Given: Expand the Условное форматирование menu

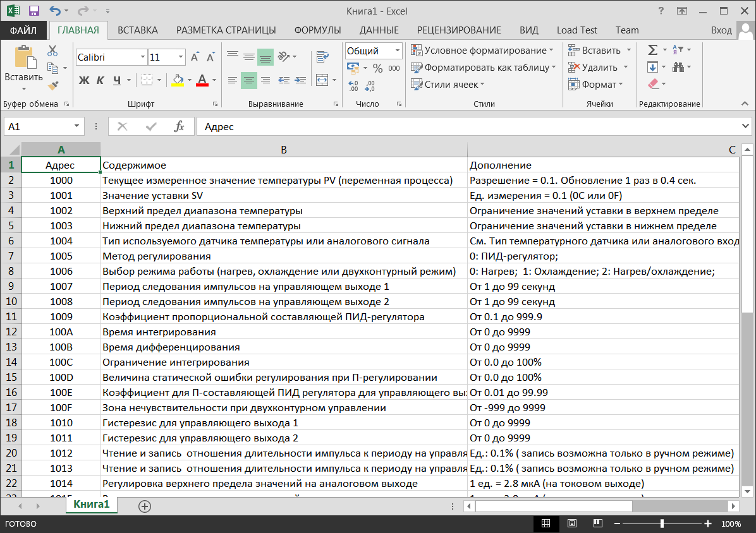Looking at the screenshot, I should 482,50.
